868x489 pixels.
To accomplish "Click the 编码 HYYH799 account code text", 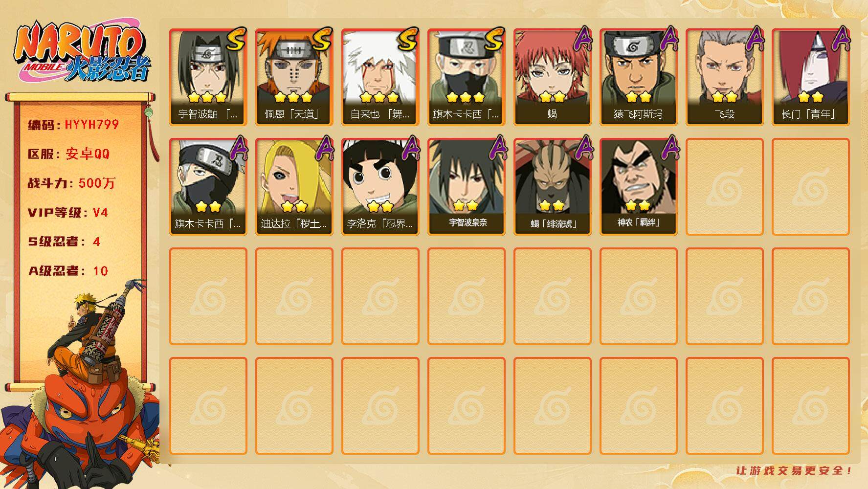I will pyautogui.click(x=73, y=125).
